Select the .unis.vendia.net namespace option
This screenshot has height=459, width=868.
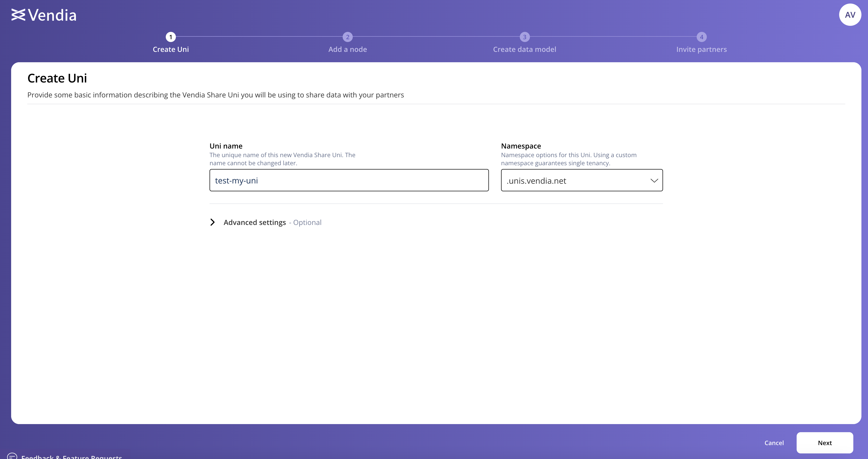582,180
